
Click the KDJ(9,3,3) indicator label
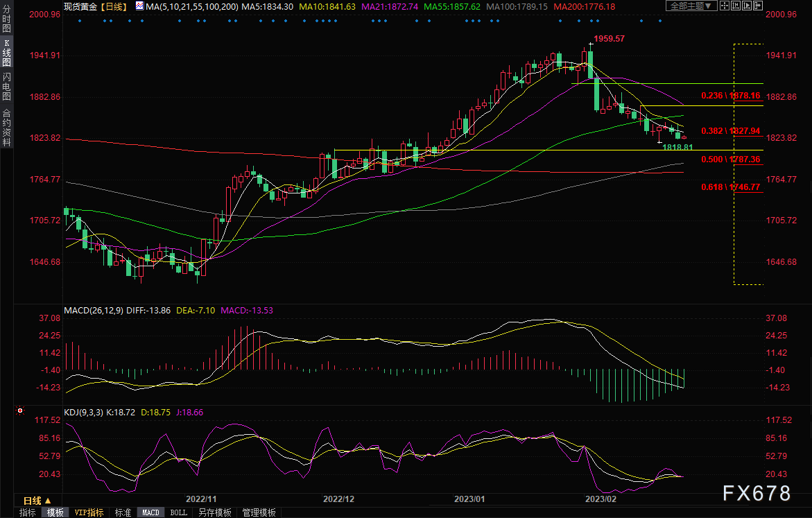tap(84, 413)
